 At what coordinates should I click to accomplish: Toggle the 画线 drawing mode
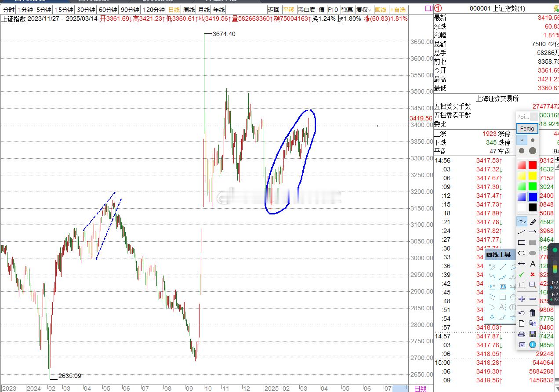381,10
